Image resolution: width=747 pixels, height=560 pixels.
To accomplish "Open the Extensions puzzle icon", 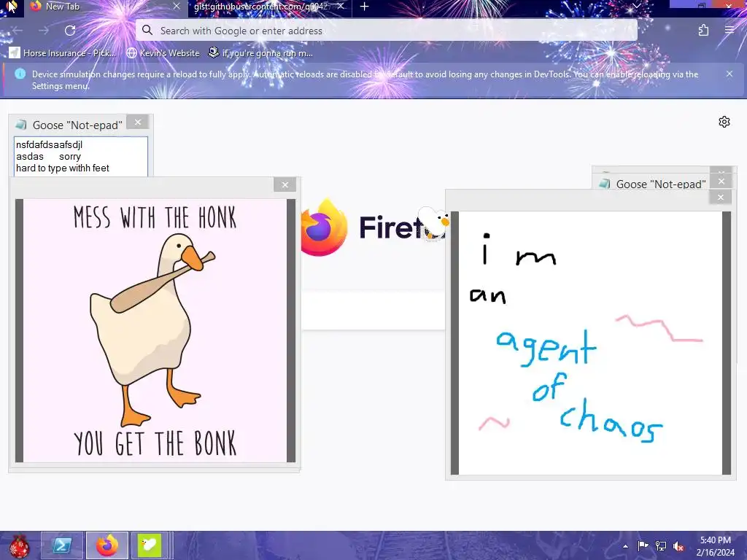I will point(703,31).
